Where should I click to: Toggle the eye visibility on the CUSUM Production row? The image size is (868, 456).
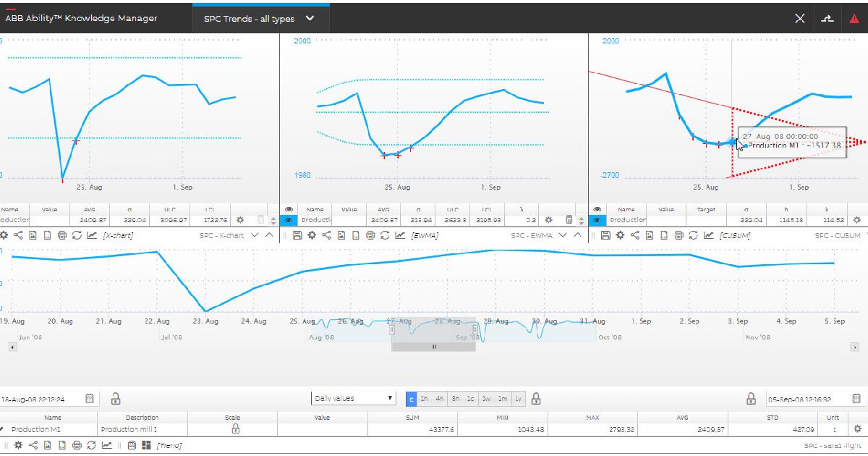(596, 219)
